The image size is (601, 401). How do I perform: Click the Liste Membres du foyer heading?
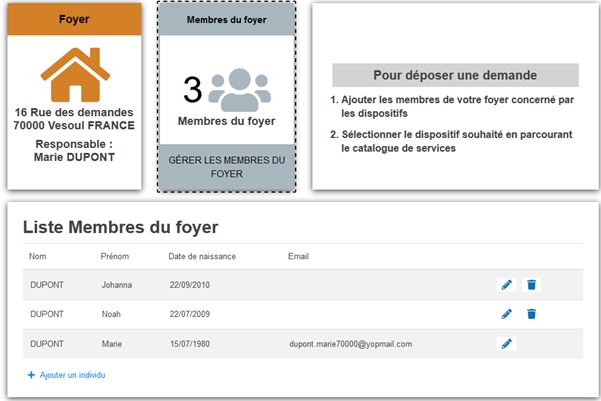click(x=120, y=227)
